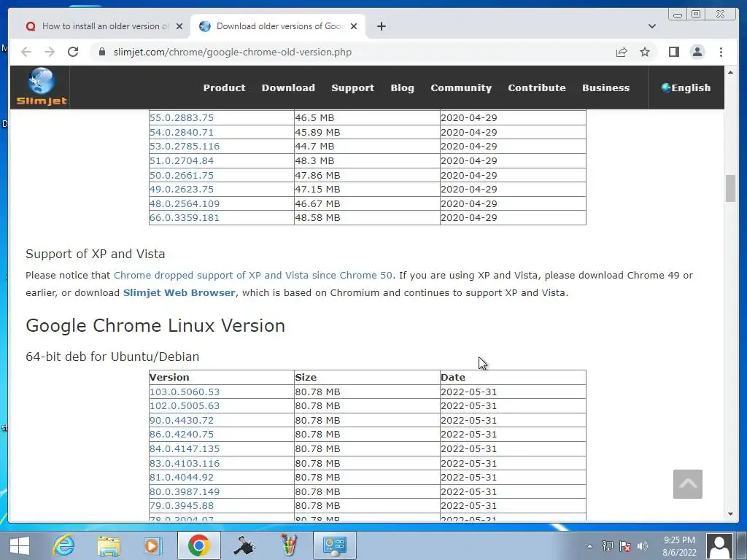Download version 53.0.2785.116
Image resolution: width=747 pixels, height=560 pixels.
point(185,146)
